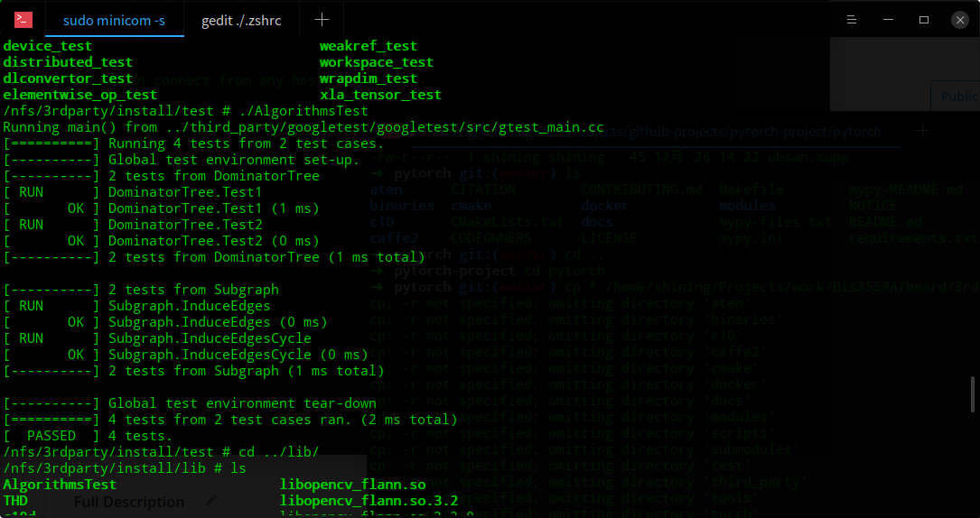Switch to the 'gedit ./.zshrc' tab

pyautogui.click(x=241, y=20)
